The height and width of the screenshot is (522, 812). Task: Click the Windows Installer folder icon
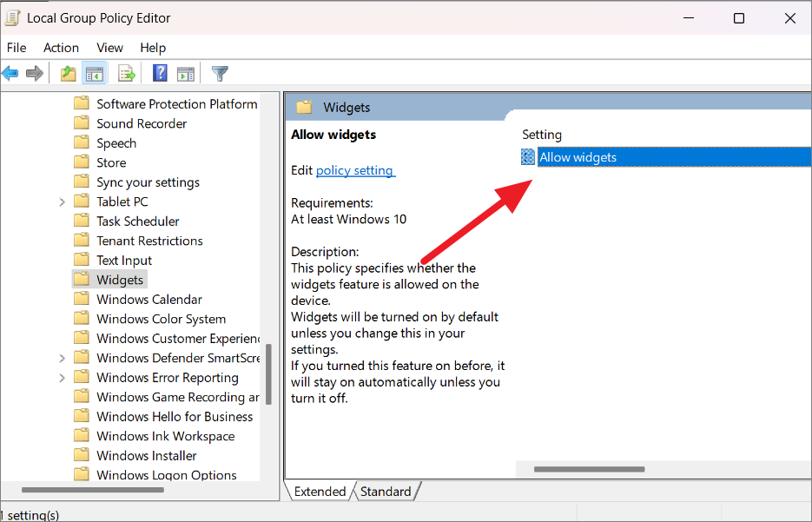coord(82,455)
